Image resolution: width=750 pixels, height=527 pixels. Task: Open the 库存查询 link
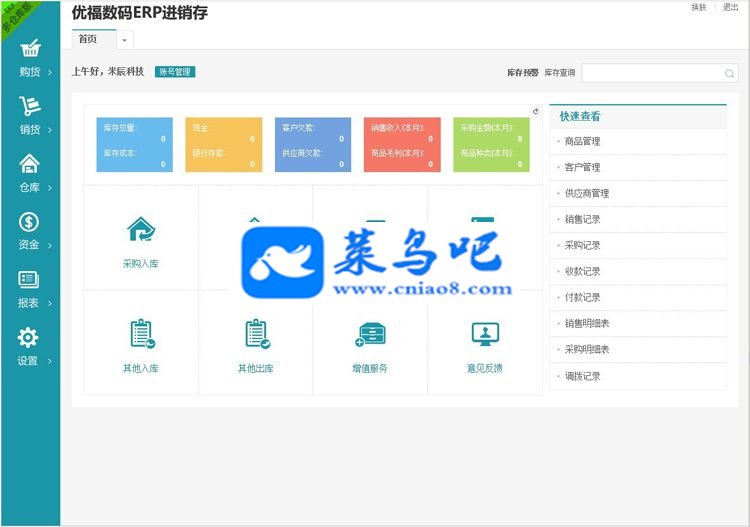pos(560,73)
